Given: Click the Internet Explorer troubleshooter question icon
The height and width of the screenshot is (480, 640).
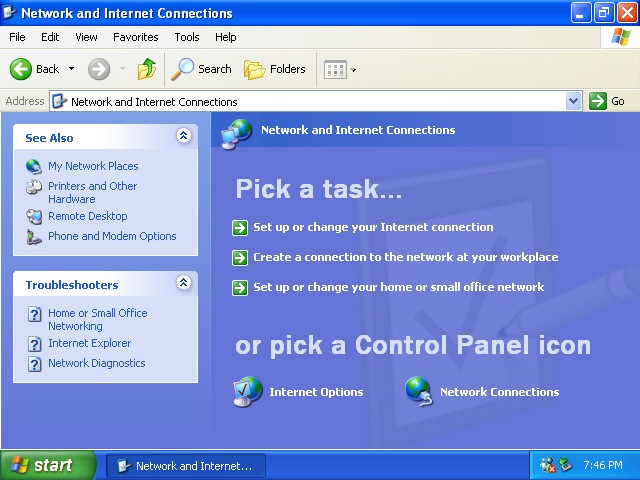Looking at the screenshot, I should coord(35,344).
